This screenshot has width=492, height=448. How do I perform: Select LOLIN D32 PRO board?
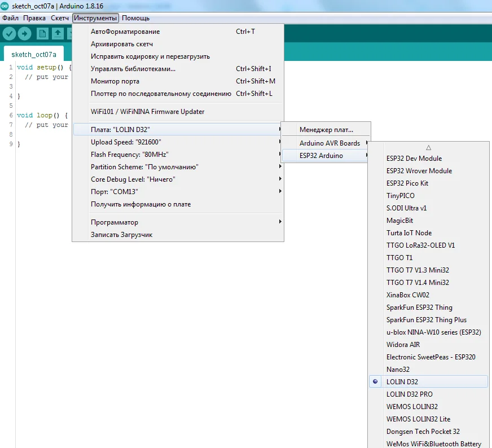(x=429, y=394)
